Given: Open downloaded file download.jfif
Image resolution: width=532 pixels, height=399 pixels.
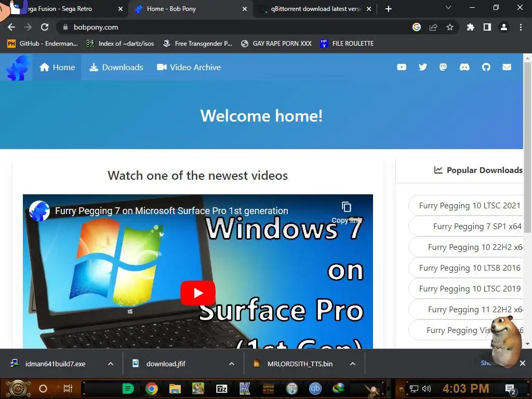Looking at the screenshot, I should tap(166, 364).
